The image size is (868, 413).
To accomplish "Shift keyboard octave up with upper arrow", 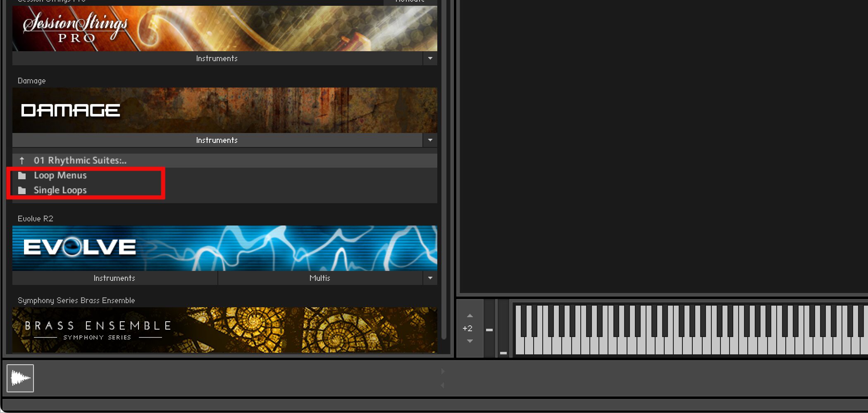I will coord(470,316).
